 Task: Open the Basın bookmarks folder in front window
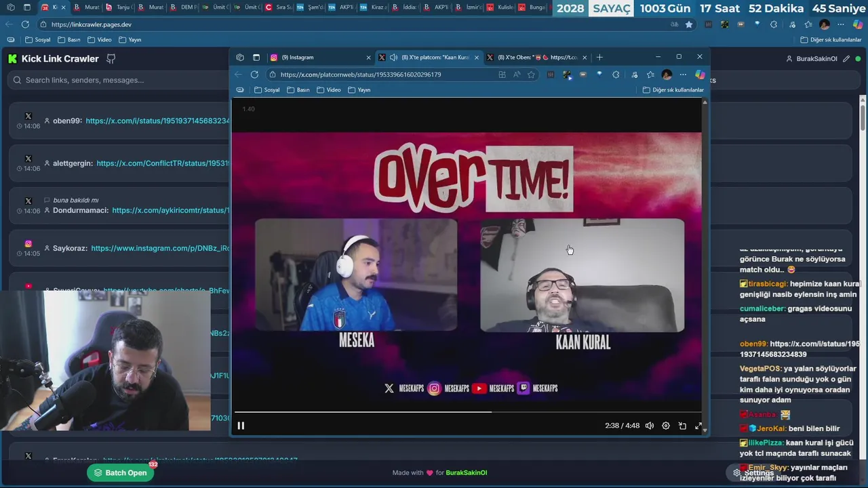point(298,90)
